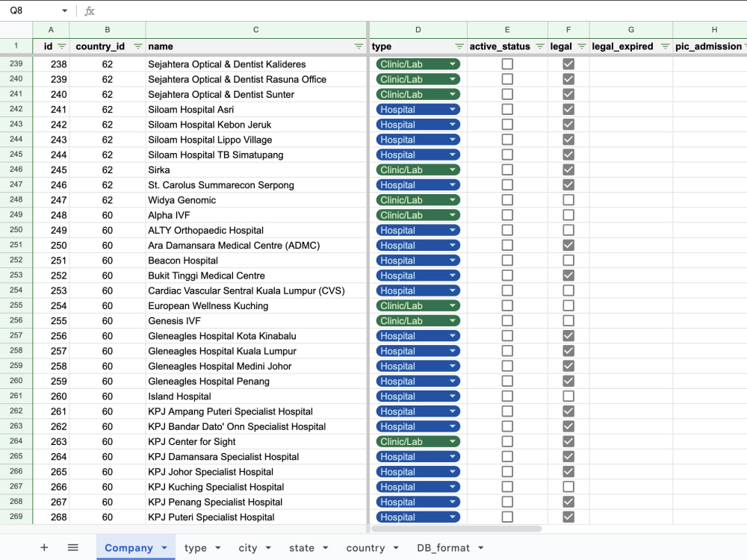Screen dimensions: 747x560
Task: Open DB_format tab options arrow
Action: 480,547
